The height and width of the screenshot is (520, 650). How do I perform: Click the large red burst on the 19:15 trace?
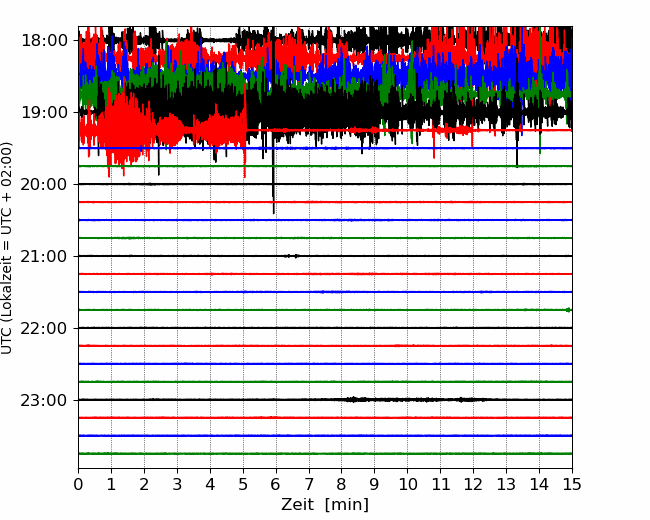(x=124, y=131)
